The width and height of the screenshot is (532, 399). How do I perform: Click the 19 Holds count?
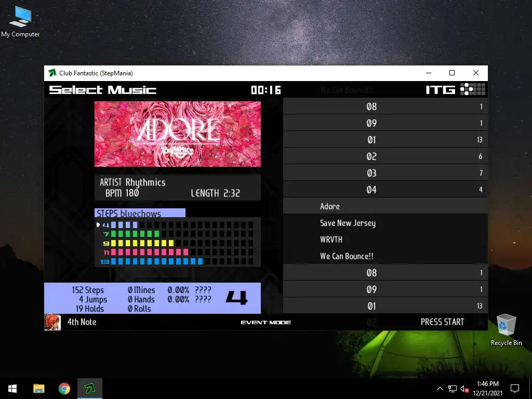(89, 309)
